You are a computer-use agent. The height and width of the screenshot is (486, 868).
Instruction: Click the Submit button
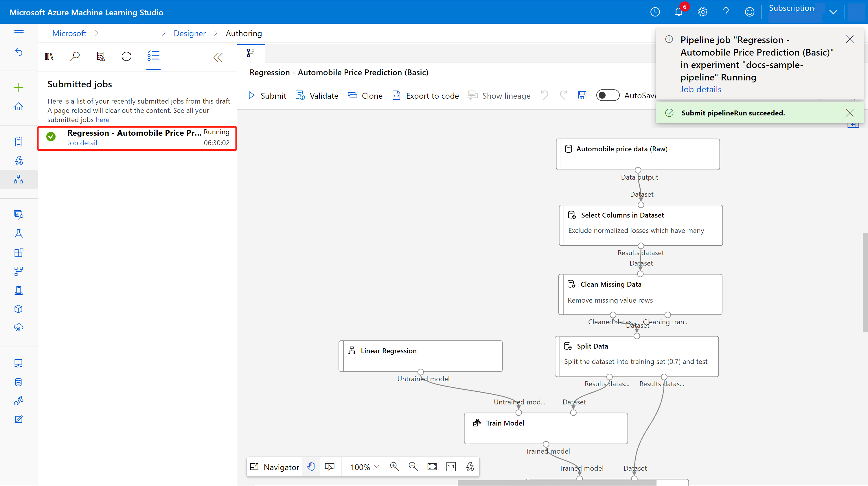click(267, 96)
